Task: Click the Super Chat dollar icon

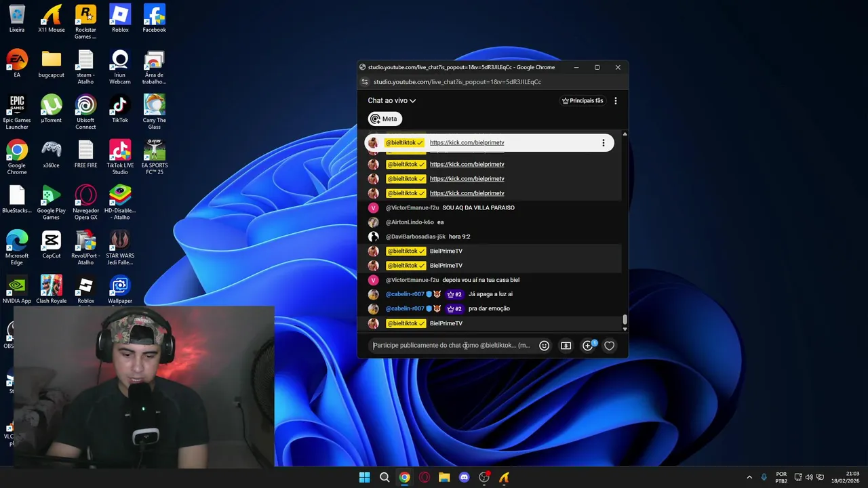Action: point(566,346)
